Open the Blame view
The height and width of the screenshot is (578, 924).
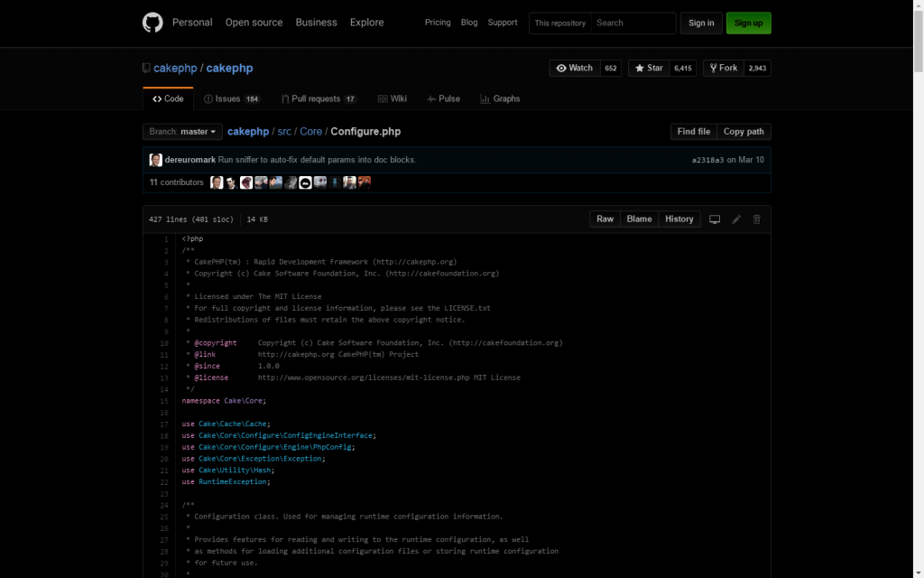click(640, 219)
